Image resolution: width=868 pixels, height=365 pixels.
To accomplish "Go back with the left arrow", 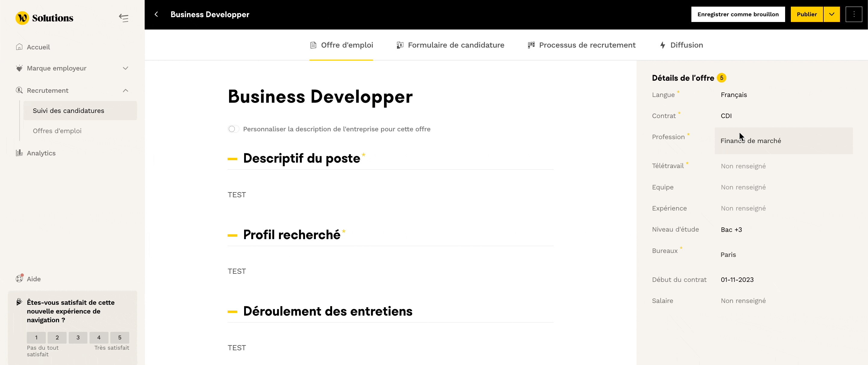I will [156, 14].
